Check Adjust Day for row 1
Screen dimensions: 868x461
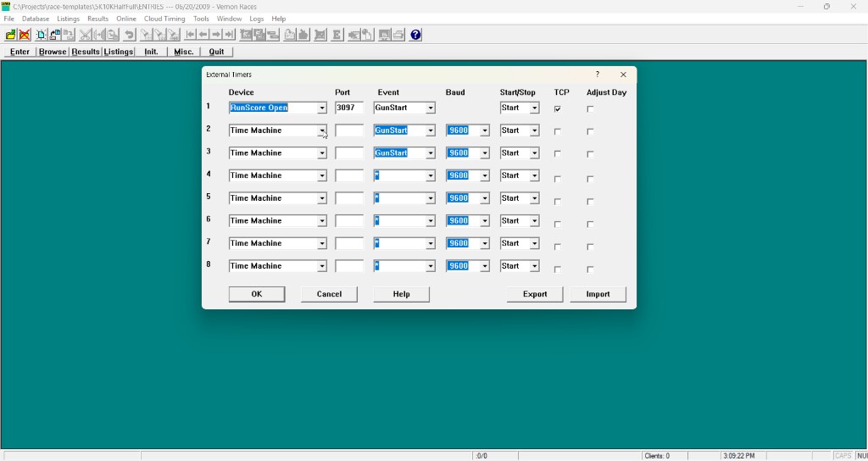[590, 109]
